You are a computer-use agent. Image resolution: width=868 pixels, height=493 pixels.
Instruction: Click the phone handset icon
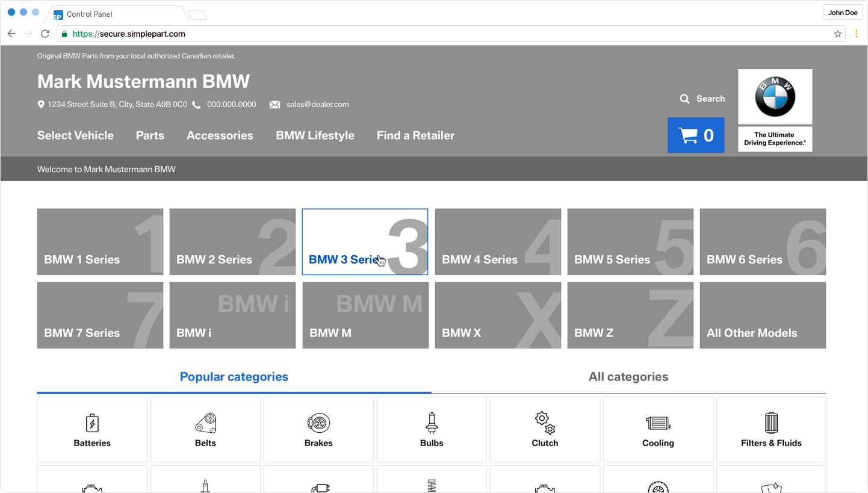(196, 105)
